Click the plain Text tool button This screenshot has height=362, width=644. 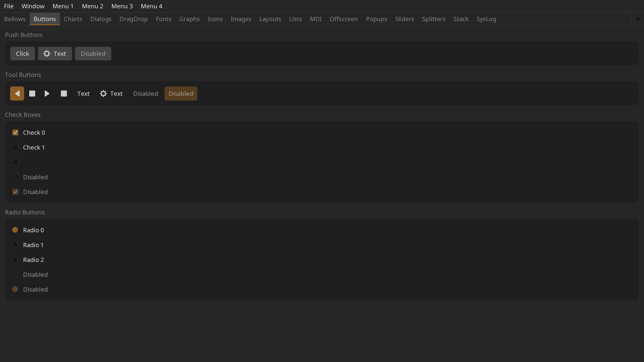pos(84,94)
